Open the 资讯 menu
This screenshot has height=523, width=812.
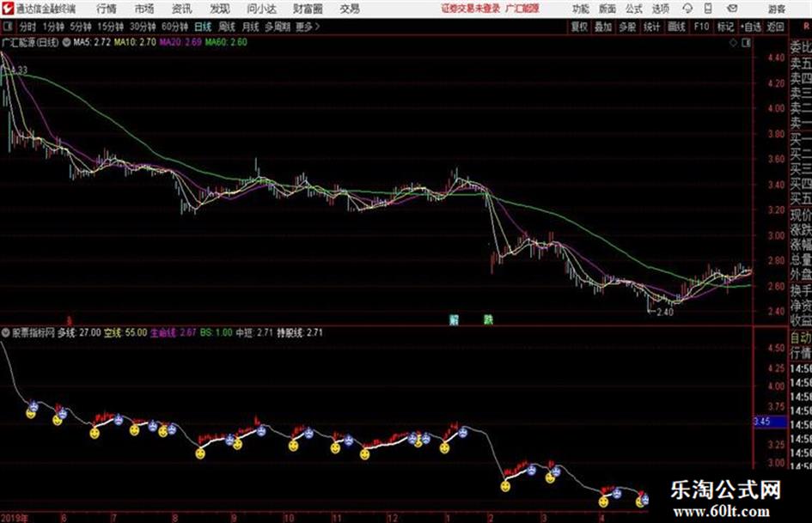pyautogui.click(x=182, y=9)
